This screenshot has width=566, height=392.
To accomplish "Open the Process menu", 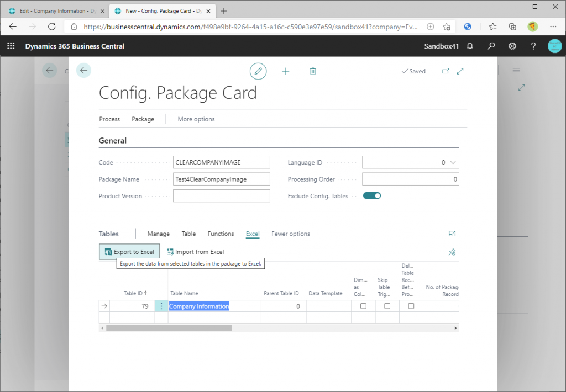I will (x=109, y=119).
